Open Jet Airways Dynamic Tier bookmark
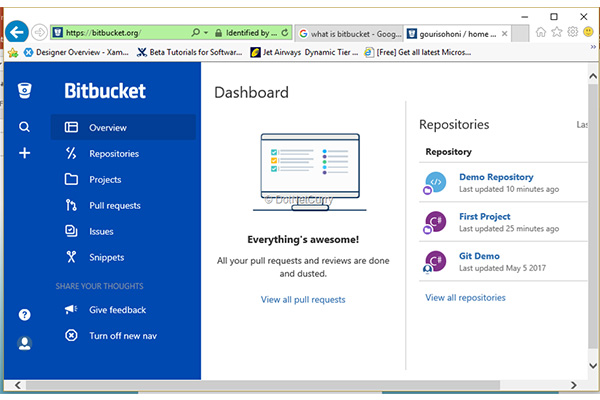 point(305,52)
